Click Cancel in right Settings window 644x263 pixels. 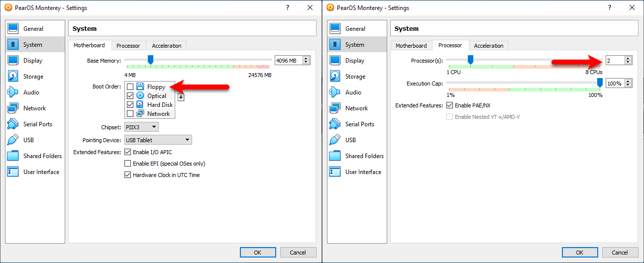[620, 253]
